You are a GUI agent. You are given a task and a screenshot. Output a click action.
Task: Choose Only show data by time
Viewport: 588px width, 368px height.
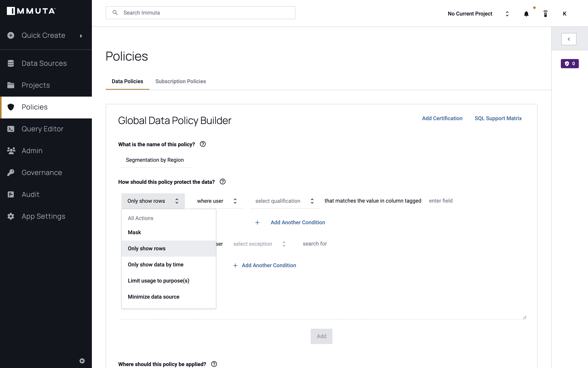point(169,264)
